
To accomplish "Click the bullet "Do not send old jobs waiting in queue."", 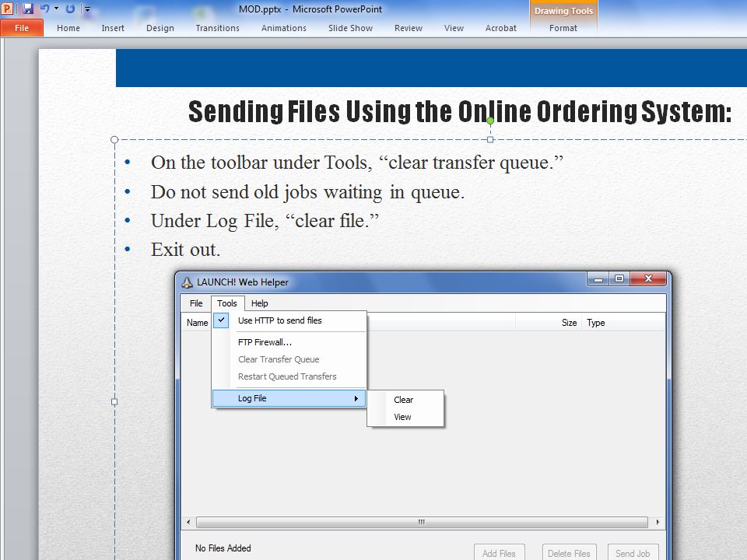I will 307,192.
